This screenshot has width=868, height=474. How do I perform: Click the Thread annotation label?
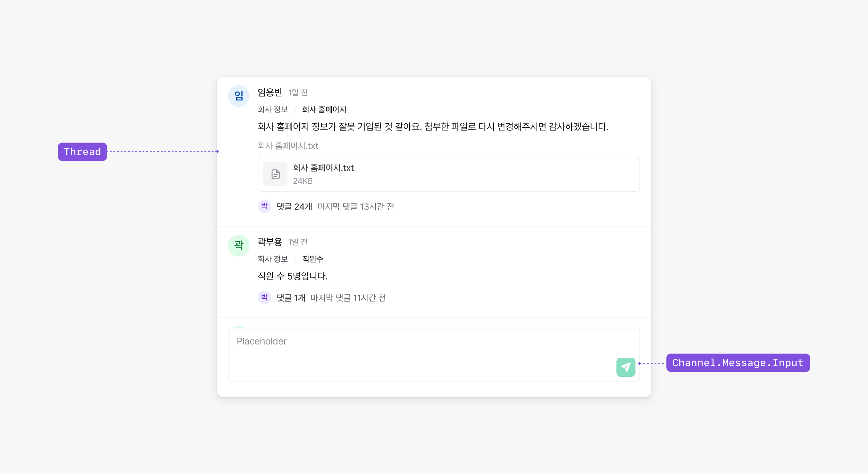pyautogui.click(x=82, y=152)
